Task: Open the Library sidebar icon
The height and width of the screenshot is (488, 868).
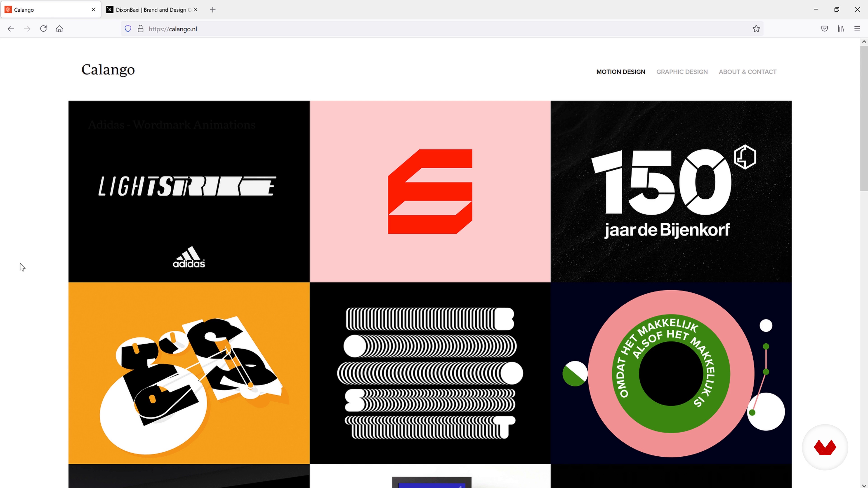Action: click(x=841, y=29)
